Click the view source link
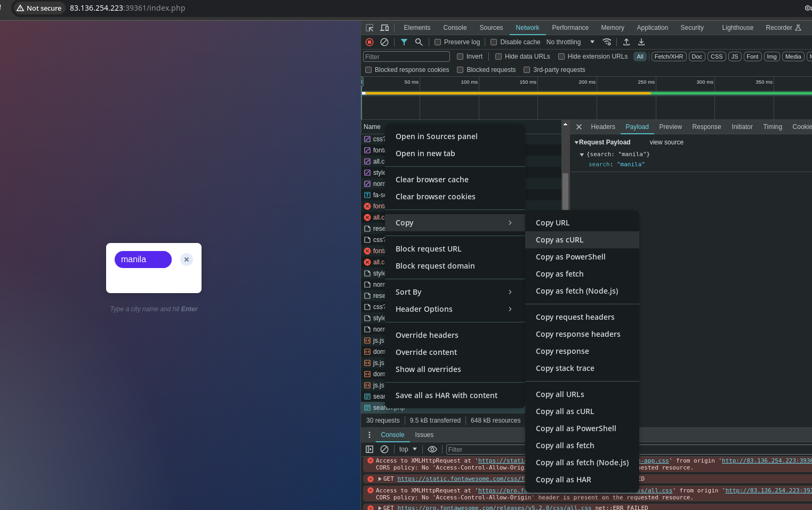The image size is (812, 510). tap(666, 142)
